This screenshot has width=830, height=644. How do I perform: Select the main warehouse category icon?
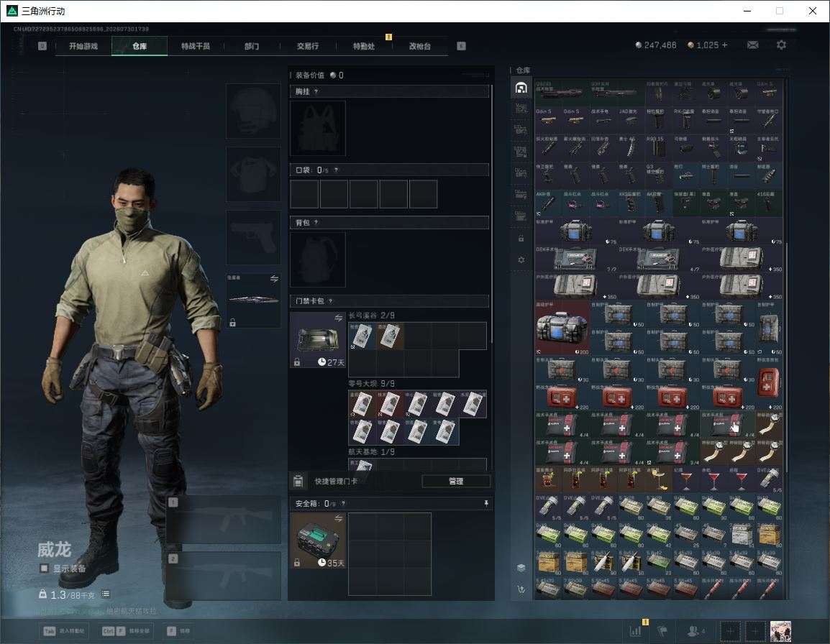pos(521,87)
